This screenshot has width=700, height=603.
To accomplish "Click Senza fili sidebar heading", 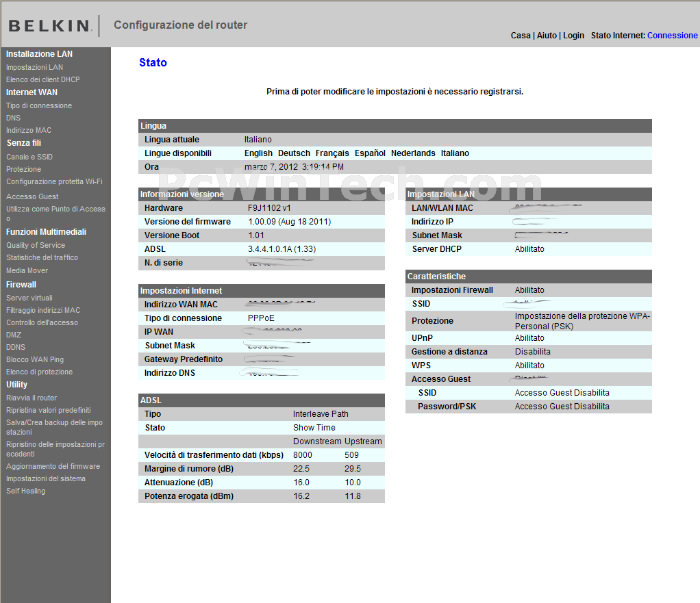I will 24,143.
